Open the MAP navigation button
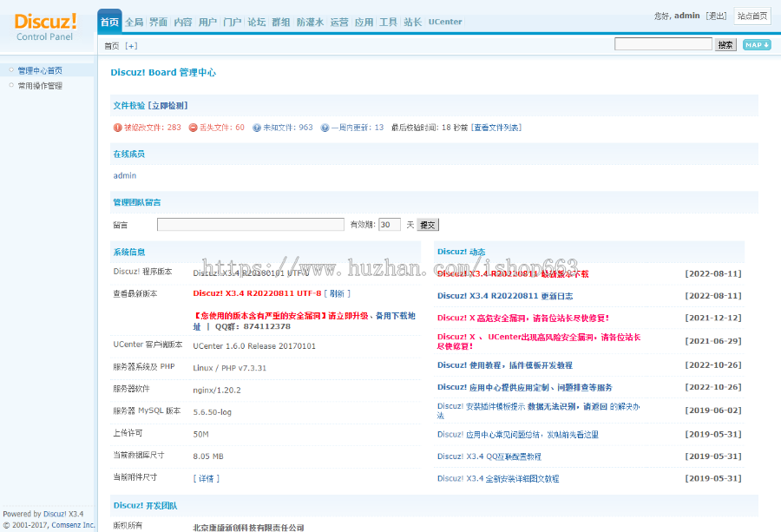Screen dimensions: 781x532 click(757, 45)
